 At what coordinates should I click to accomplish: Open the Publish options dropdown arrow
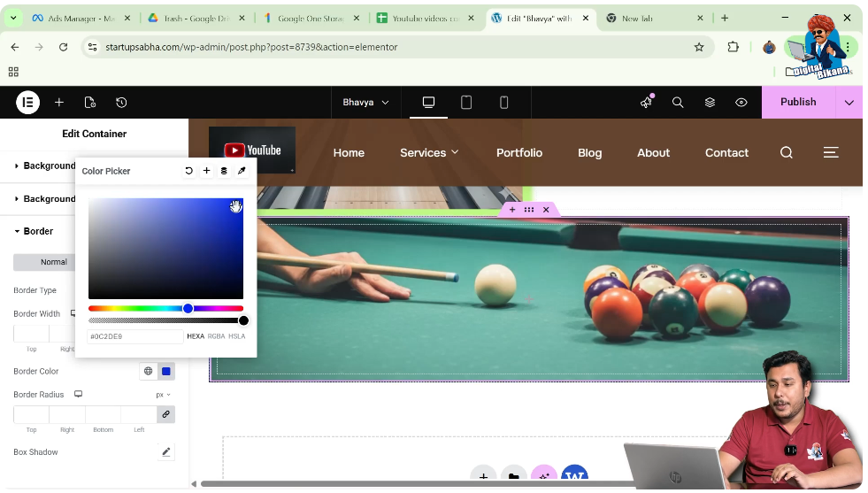tap(849, 103)
